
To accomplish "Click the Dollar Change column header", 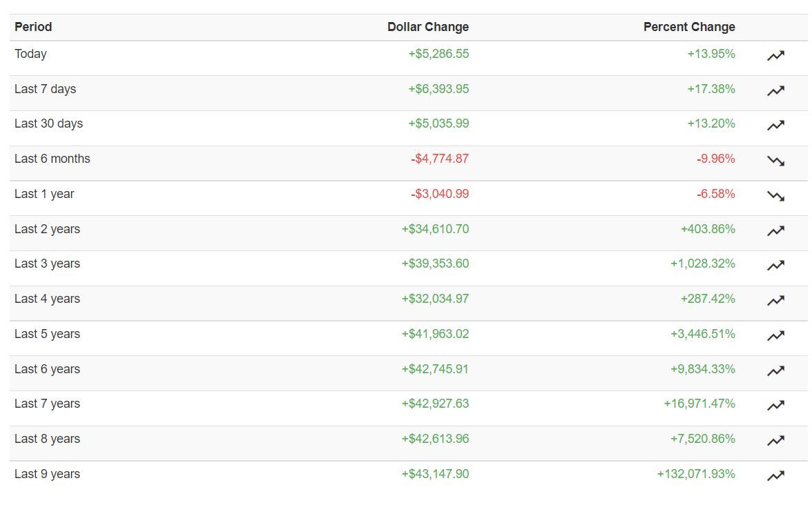I will pos(428,27).
